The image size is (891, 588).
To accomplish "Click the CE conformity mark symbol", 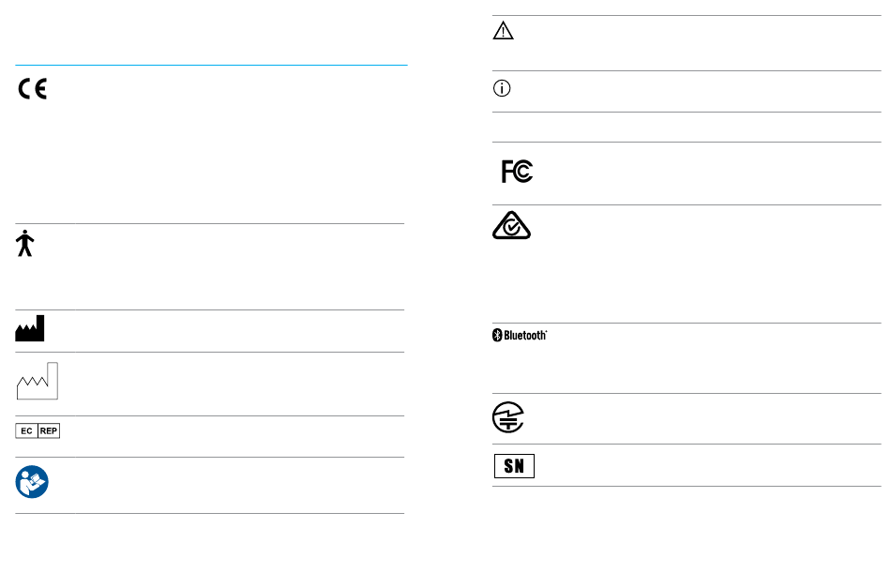I will click(x=33, y=89).
